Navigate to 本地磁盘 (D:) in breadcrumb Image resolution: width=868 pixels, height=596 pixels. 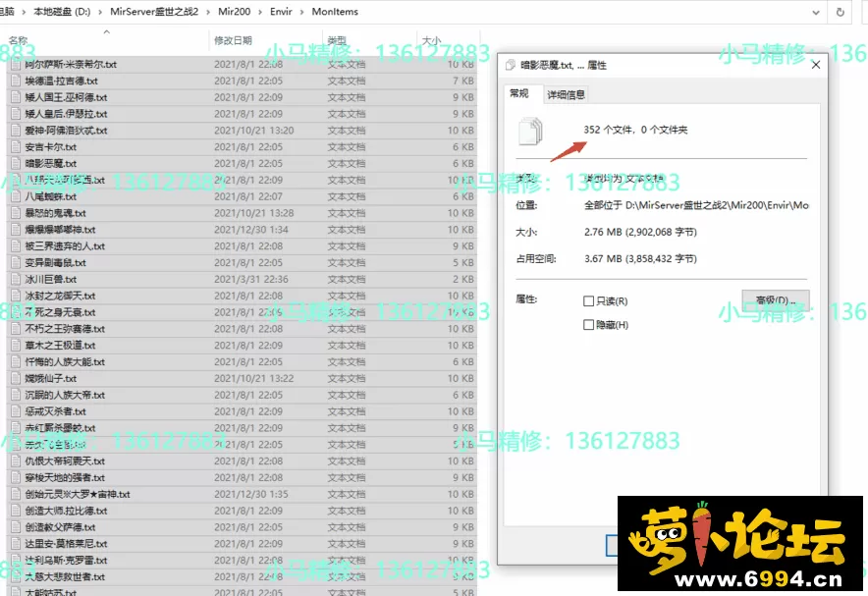[x=62, y=12]
